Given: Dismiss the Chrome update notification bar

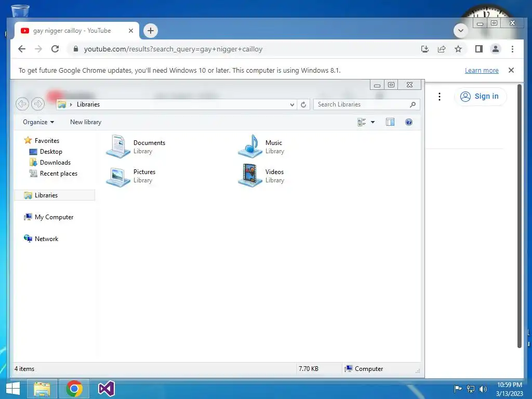Looking at the screenshot, I should click(511, 70).
